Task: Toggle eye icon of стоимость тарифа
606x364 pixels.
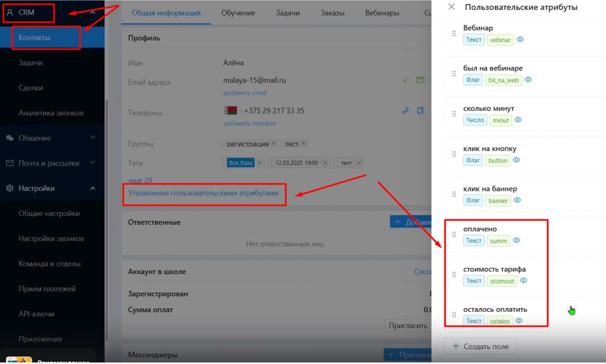Action: tap(523, 281)
